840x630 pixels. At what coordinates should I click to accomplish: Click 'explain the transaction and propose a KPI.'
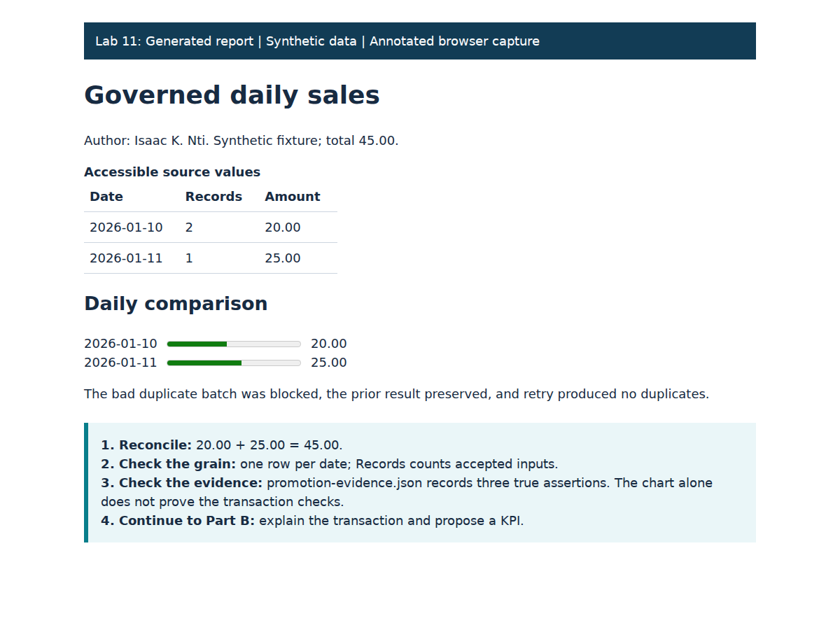[391, 521]
